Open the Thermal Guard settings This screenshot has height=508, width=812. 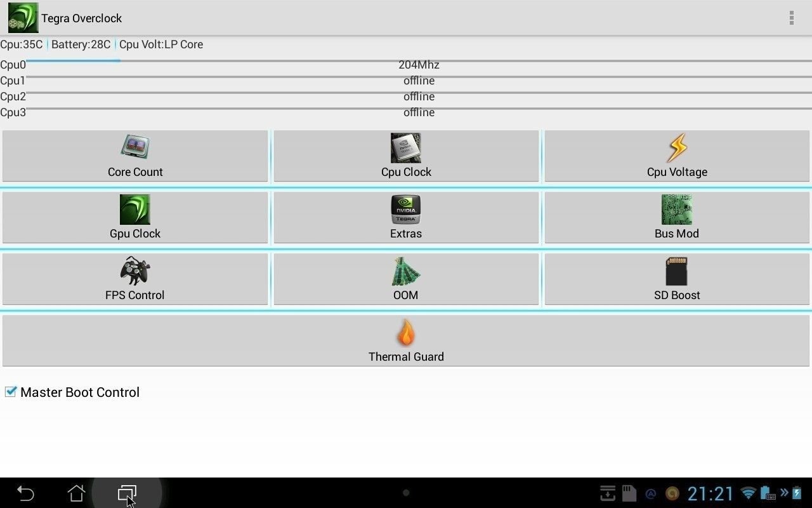click(x=406, y=341)
